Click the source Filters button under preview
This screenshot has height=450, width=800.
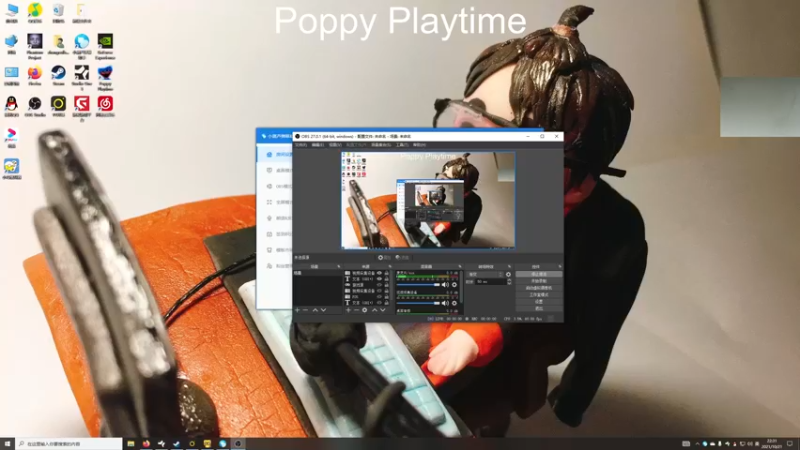click(x=403, y=258)
